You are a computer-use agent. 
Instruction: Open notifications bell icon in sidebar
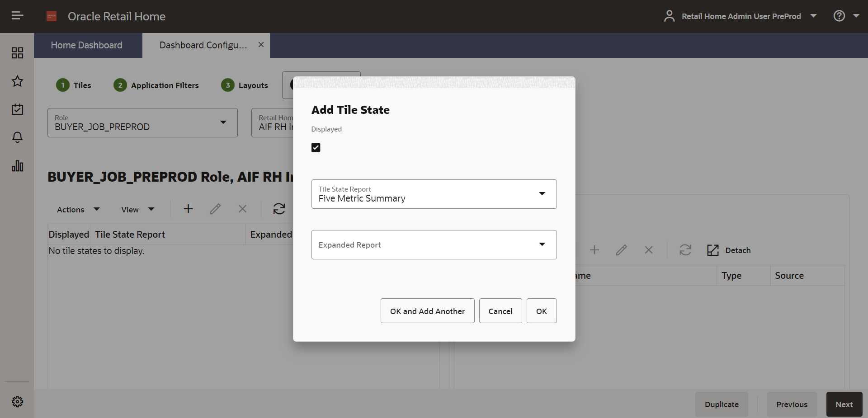click(17, 137)
